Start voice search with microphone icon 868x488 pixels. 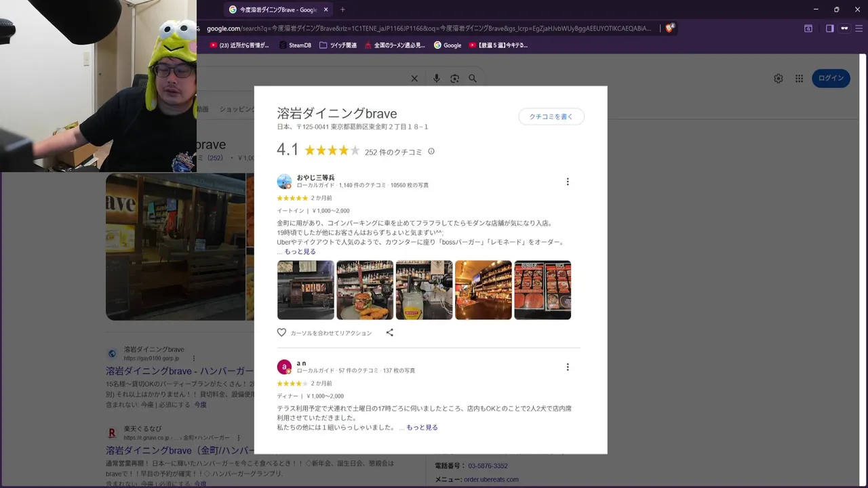pyautogui.click(x=437, y=79)
